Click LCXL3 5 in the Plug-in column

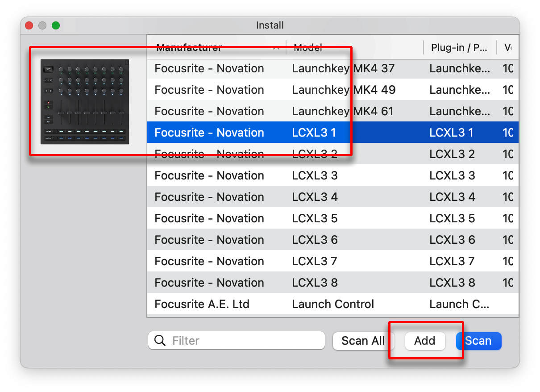click(452, 218)
